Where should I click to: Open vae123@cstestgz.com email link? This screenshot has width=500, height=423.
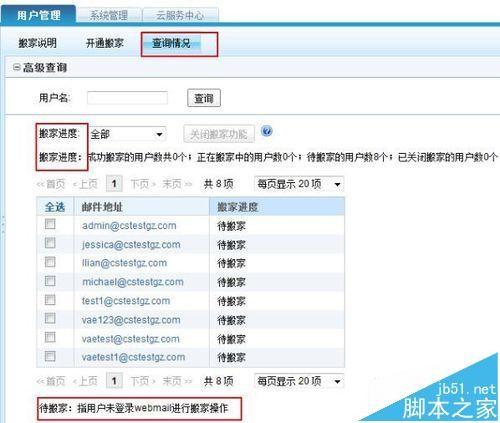[x=131, y=320]
